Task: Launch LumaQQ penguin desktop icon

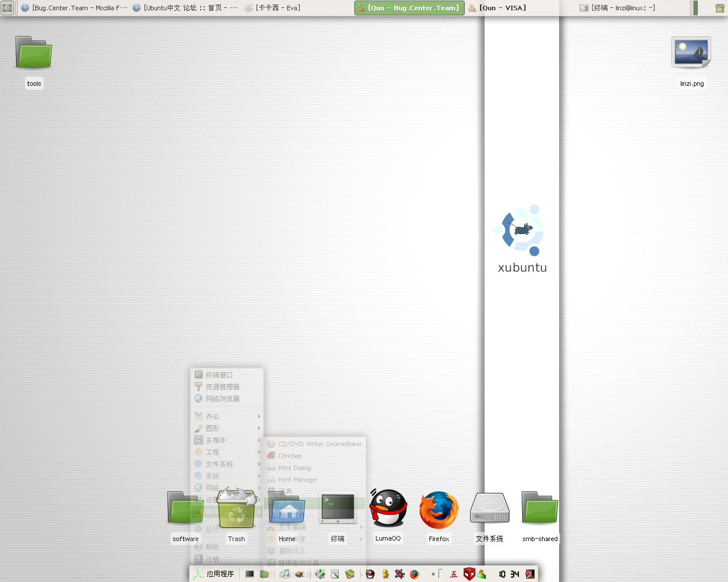Action: 388,508
